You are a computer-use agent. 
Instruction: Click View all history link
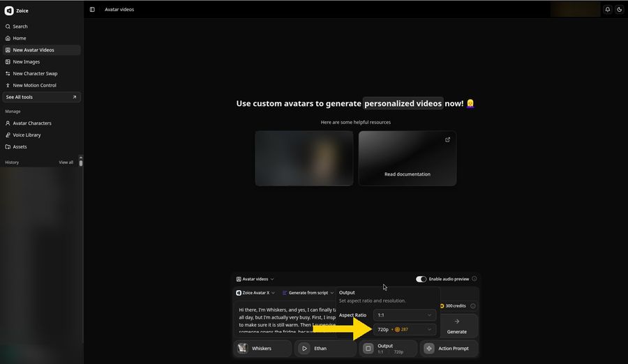(x=66, y=162)
